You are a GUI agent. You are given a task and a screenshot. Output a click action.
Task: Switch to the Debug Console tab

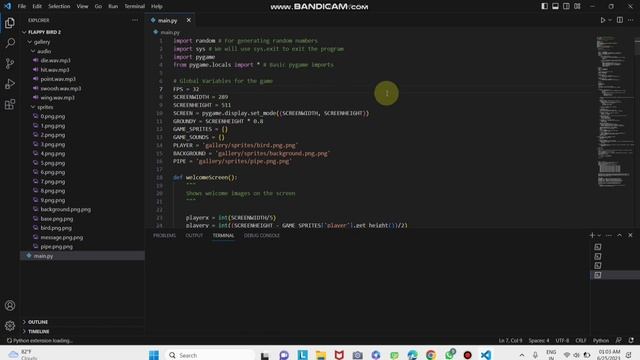262,236
